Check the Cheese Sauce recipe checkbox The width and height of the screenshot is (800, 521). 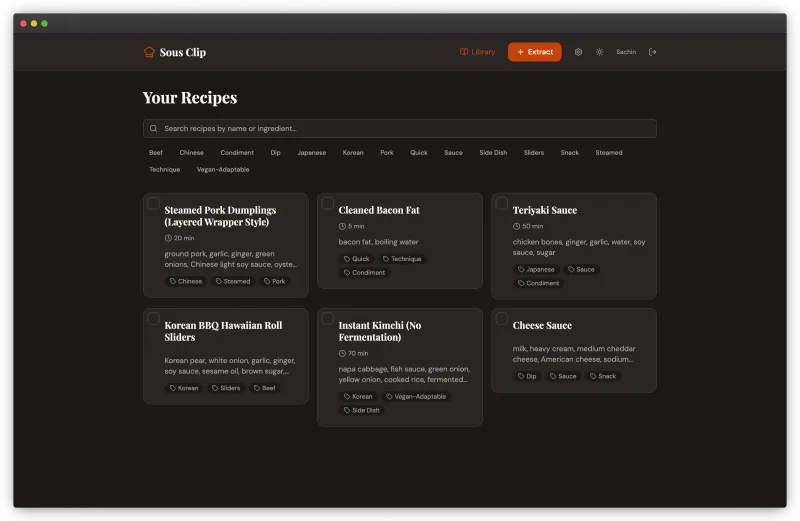pyautogui.click(x=502, y=318)
